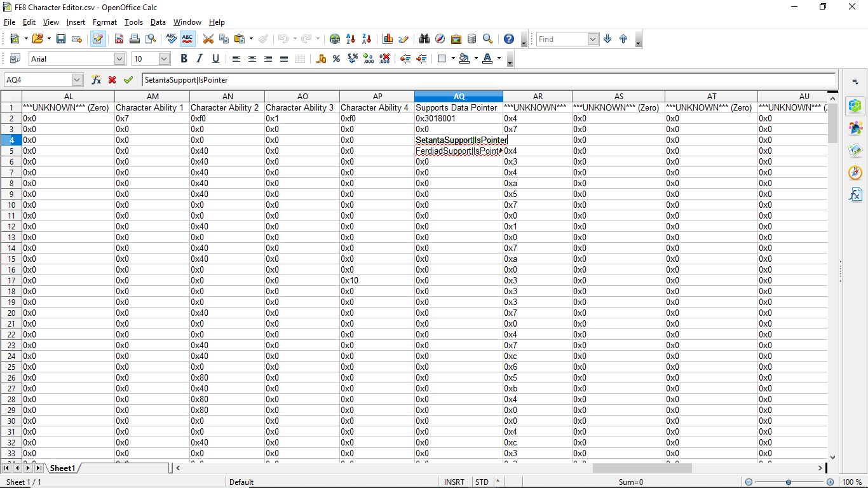This screenshot has height=488, width=868.
Task: Export directly as PDF
Action: [x=119, y=39]
